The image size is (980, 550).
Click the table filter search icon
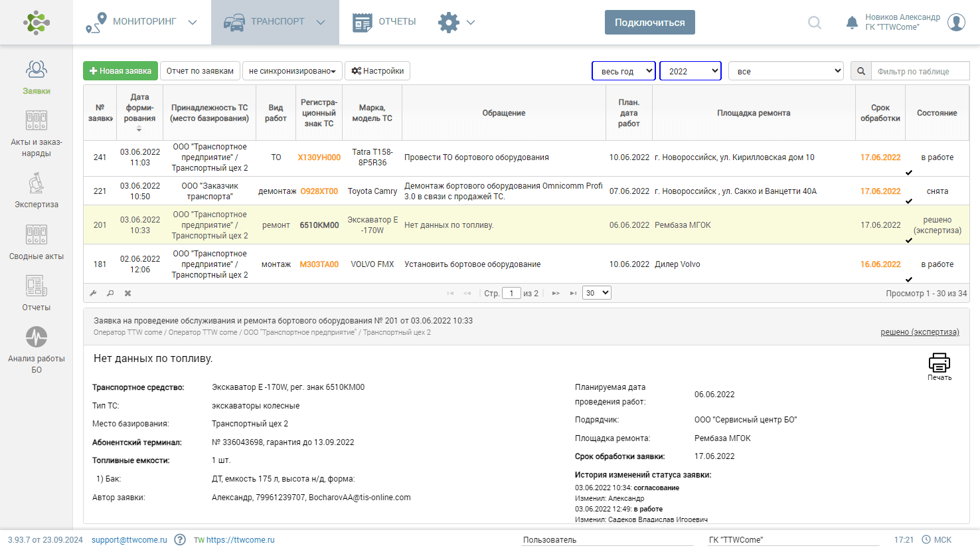(x=861, y=71)
